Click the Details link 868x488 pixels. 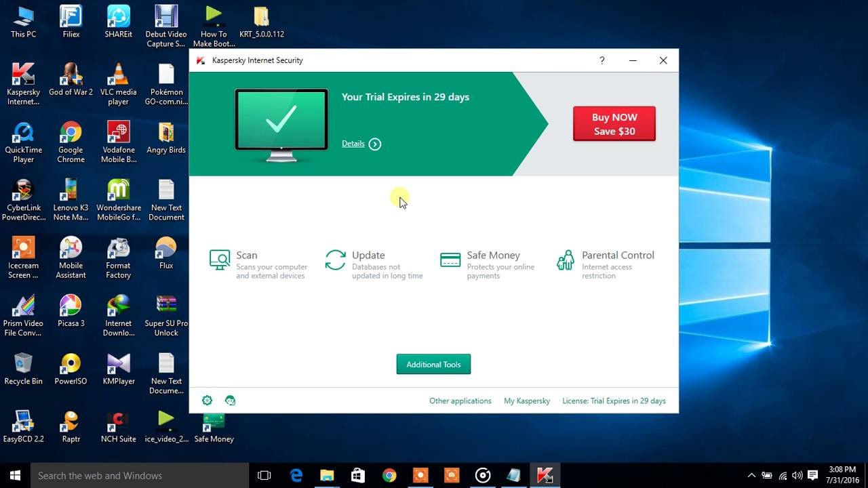coord(353,144)
